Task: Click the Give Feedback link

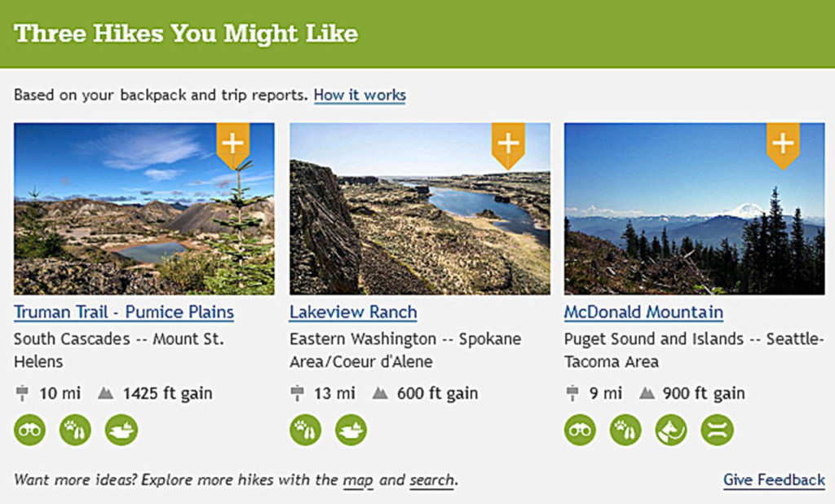Action: tap(774, 480)
